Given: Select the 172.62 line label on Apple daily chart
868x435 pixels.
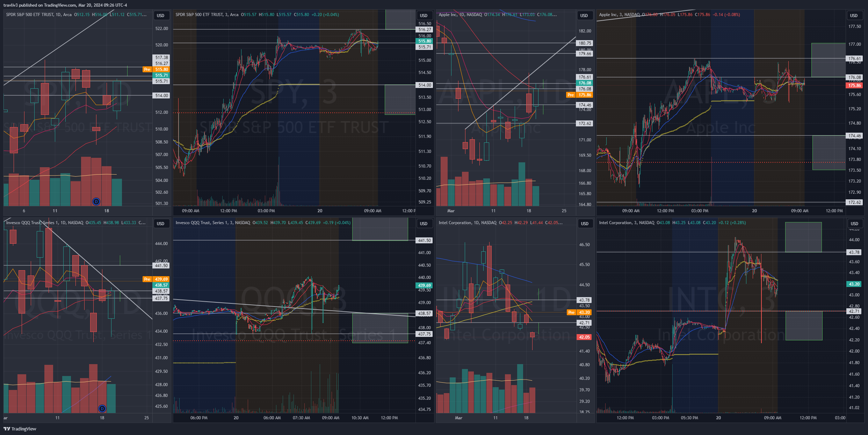Looking at the screenshot, I should 585,124.
